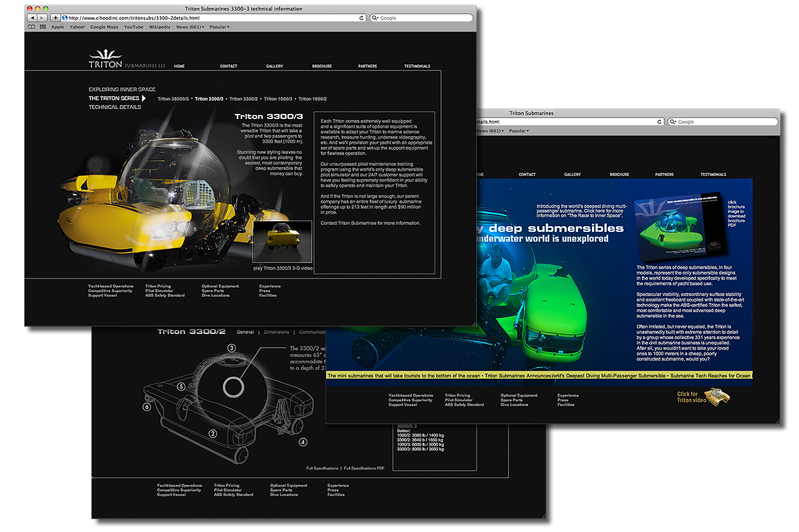
Task: Click the Click for Triton video link
Action: [691, 397]
